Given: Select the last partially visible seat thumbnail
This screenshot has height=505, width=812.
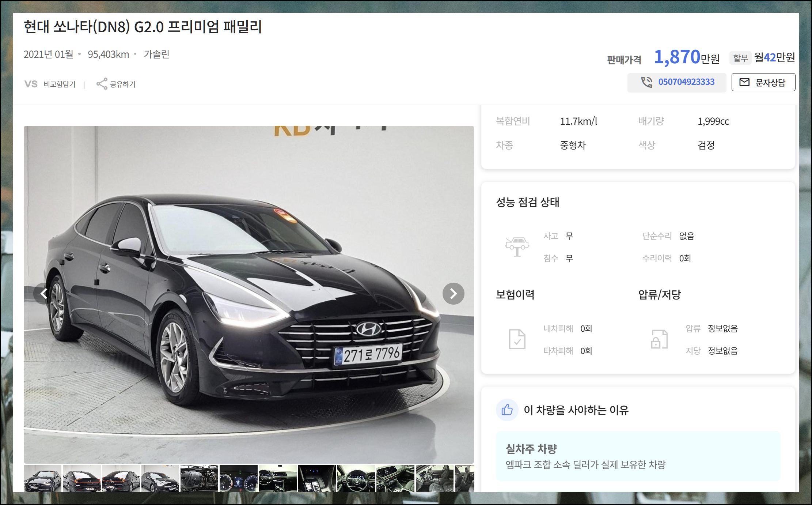Looking at the screenshot, I should click(464, 479).
